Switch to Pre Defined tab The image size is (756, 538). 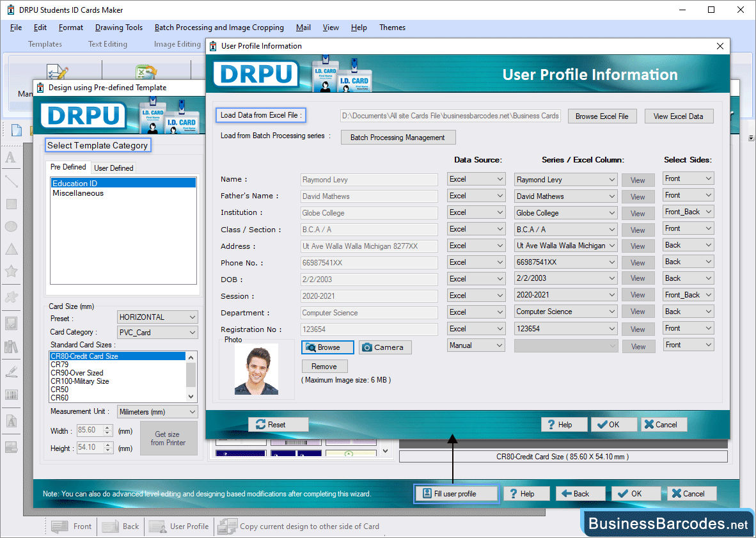click(x=68, y=167)
